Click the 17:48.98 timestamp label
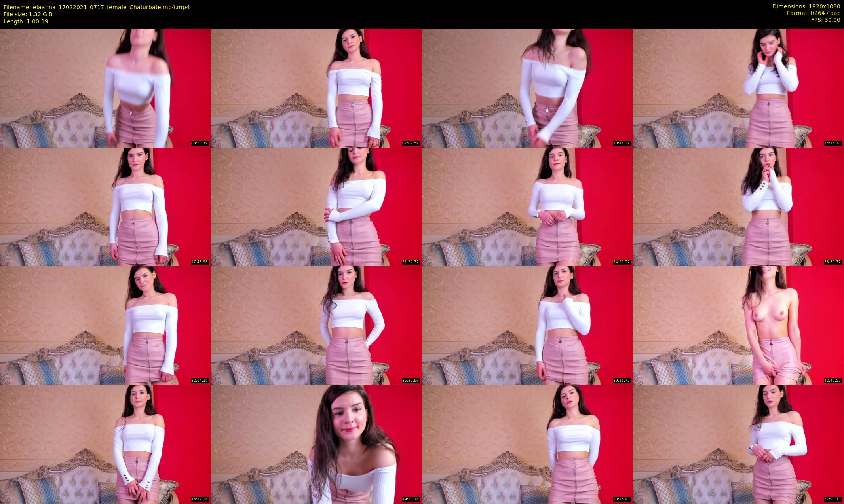 point(200,262)
